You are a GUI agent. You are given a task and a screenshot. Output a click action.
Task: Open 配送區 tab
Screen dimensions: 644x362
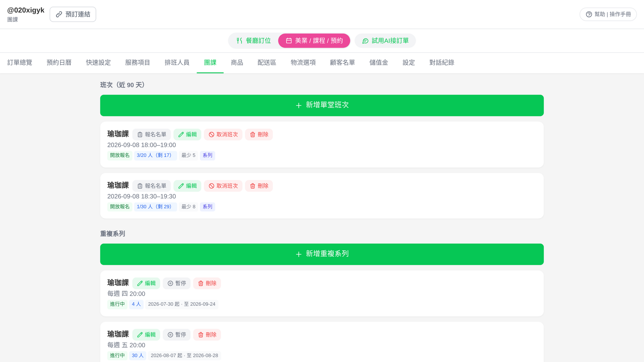(x=267, y=63)
